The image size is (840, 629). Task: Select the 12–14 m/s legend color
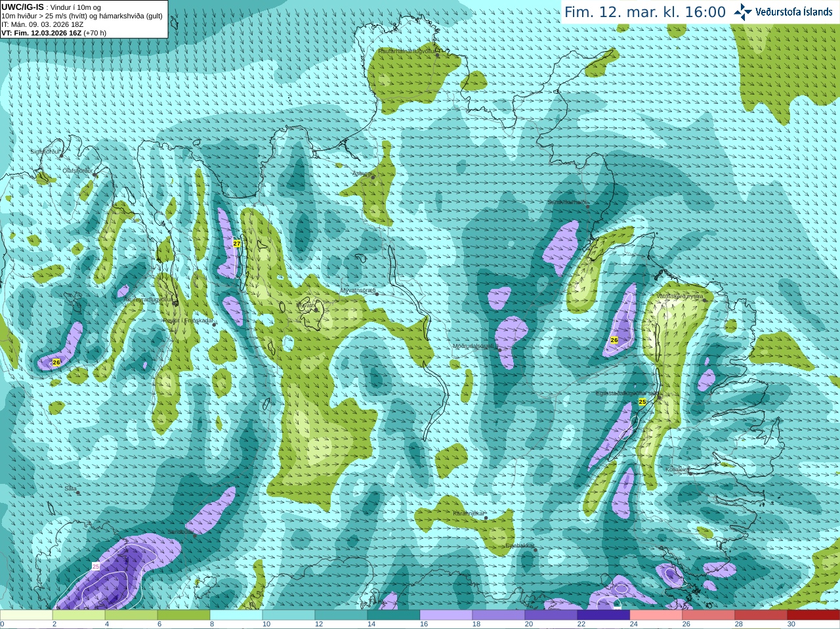pos(341,615)
